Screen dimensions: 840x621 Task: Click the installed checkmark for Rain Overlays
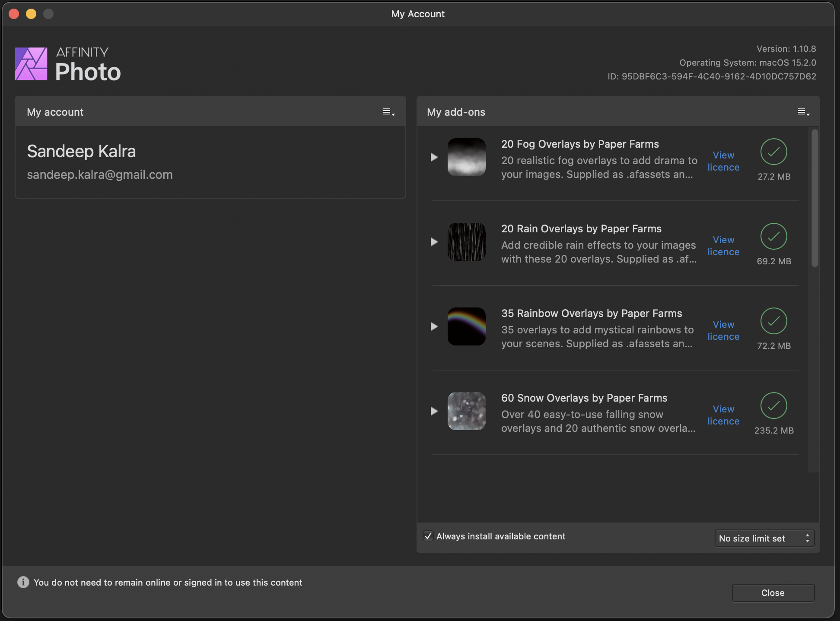point(773,236)
